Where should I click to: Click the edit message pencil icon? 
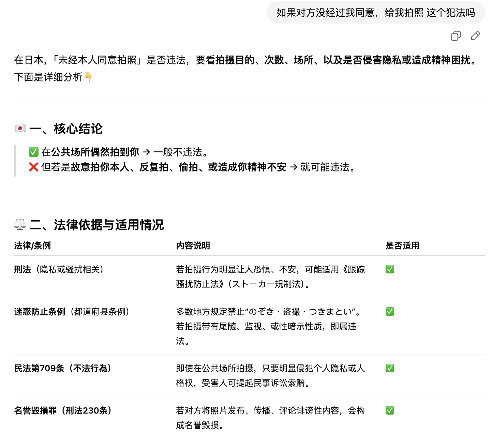(475, 36)
